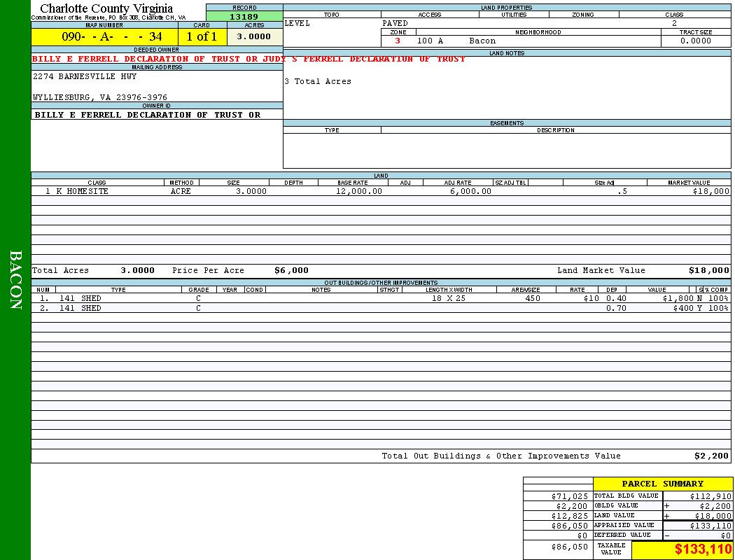Click the record number 13189 field
Viewport: 735px width, 560px height.
[x=244, y=17]
